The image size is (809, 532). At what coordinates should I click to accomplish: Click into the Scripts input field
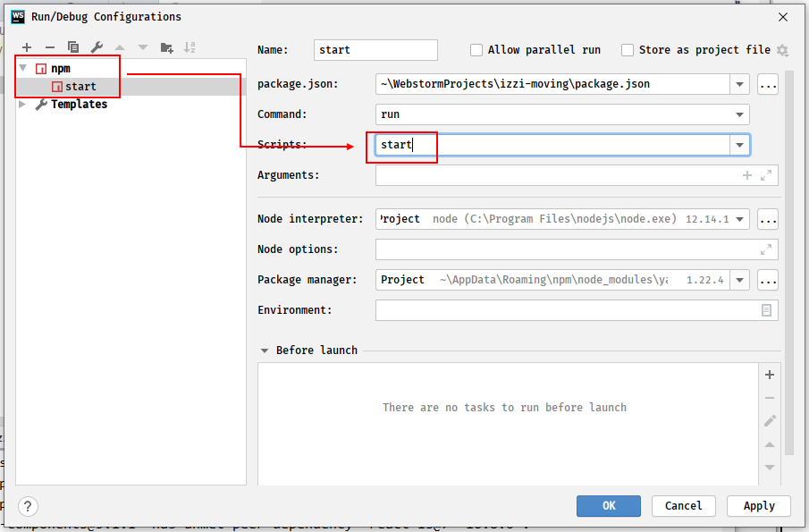click(552, 145)
